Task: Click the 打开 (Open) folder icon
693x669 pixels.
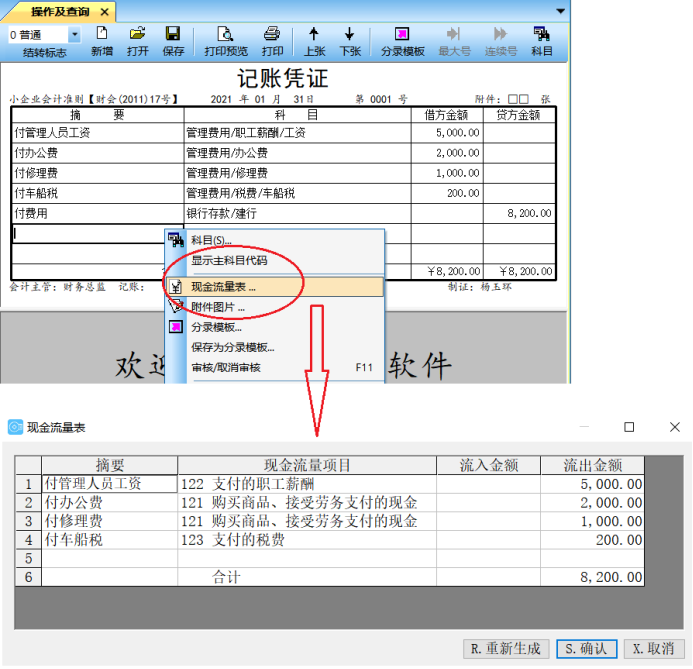Action: pyautogui.click(x=138, y=40)
